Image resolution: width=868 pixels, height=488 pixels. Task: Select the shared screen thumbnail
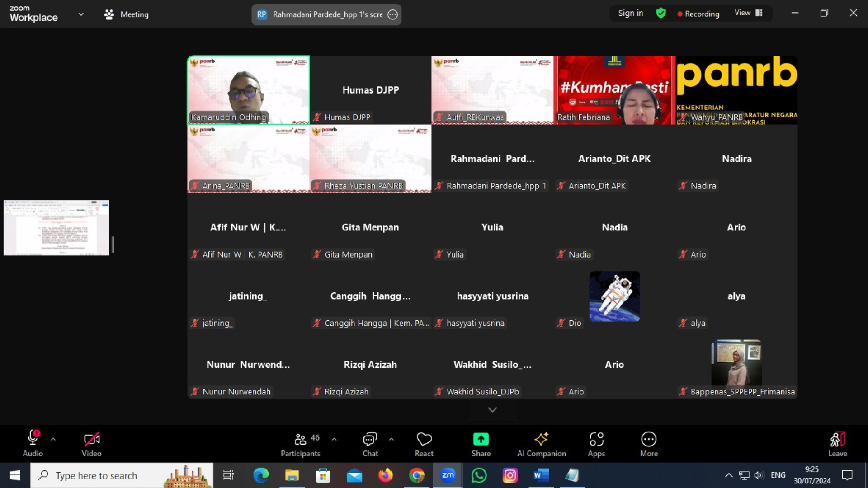[x=57, y=228]
